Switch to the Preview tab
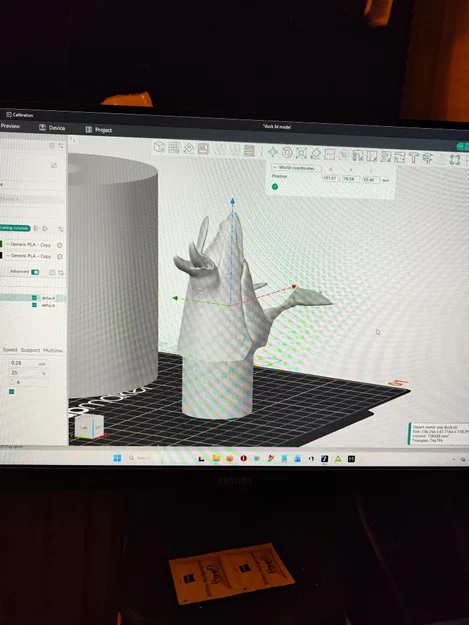This screenshot has width=469, height=625. pos(10,126)
